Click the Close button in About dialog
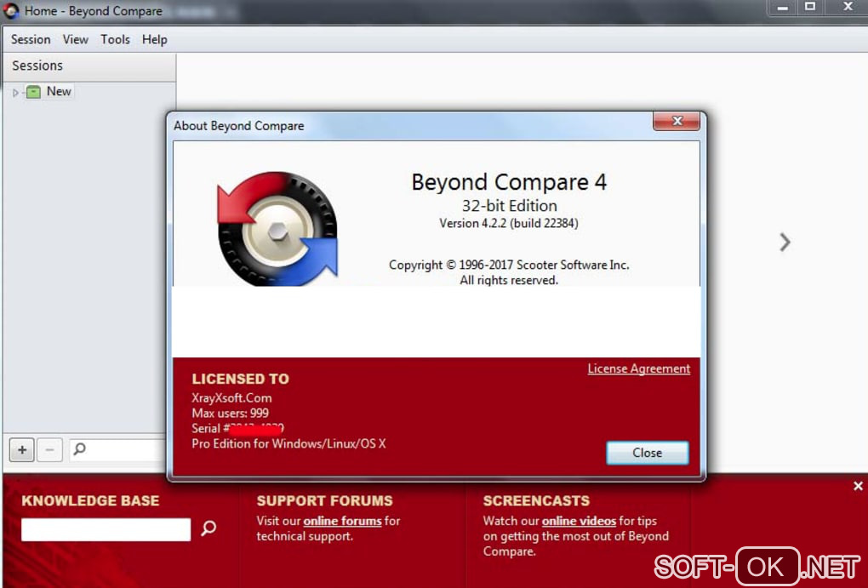 pyautogui.click(x=647, y=453)
